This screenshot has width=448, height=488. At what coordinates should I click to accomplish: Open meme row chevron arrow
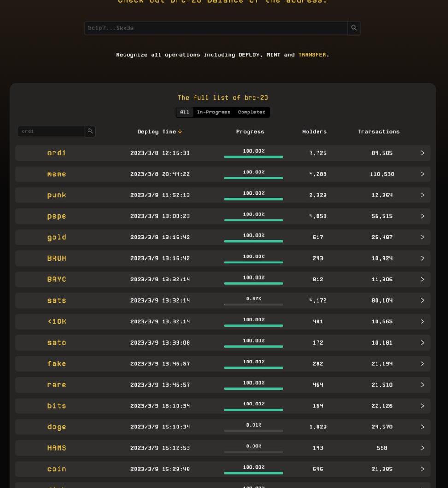(x=422, y=174)
